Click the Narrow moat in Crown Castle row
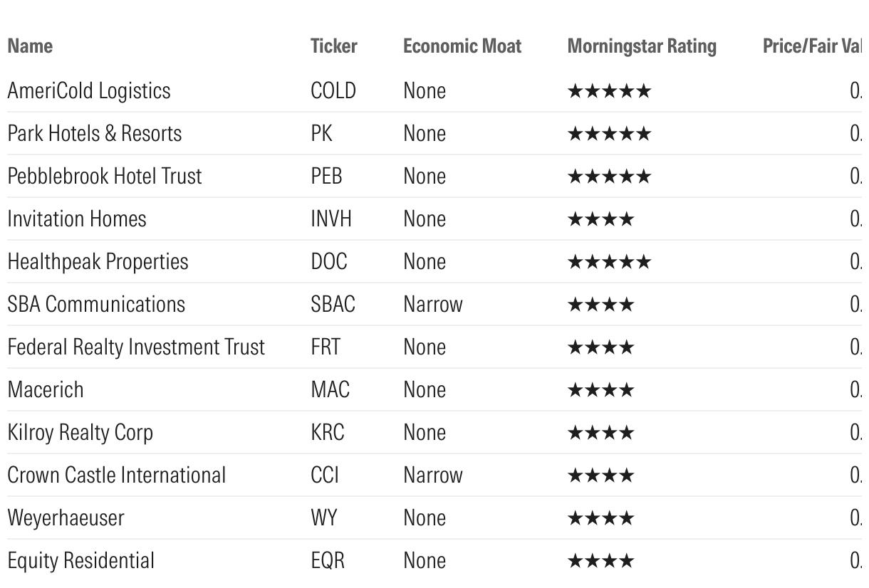 point(432,476)
